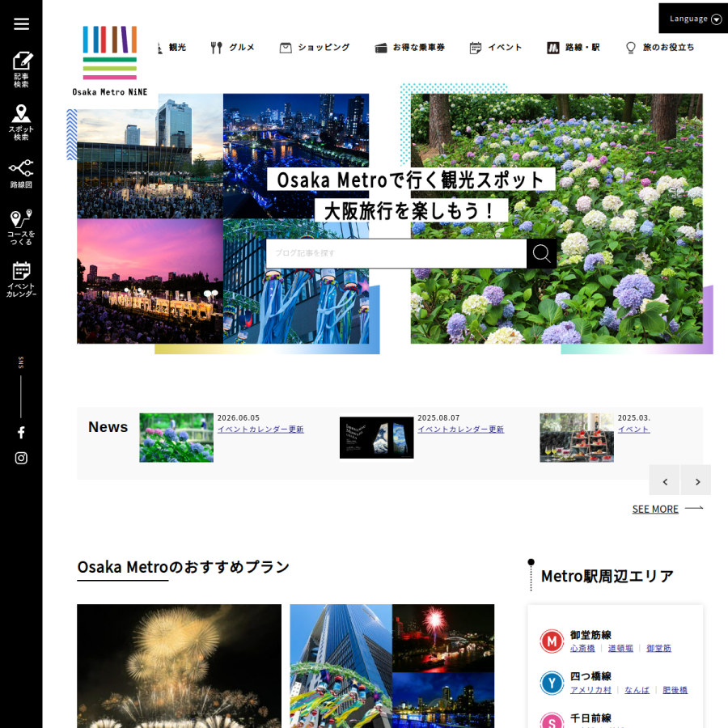Open the golden fireworks plan card
Screen dimensions: 728x728
180,667
